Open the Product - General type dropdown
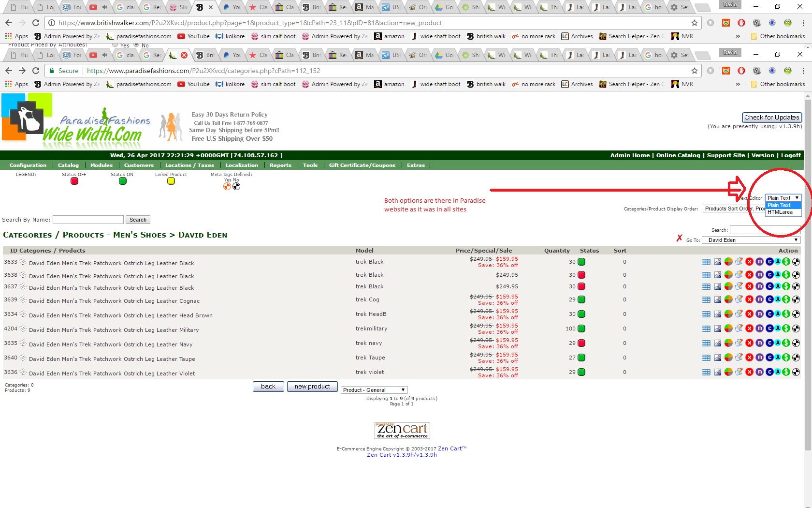Screen dimensions: 812x508 [374, 390]
